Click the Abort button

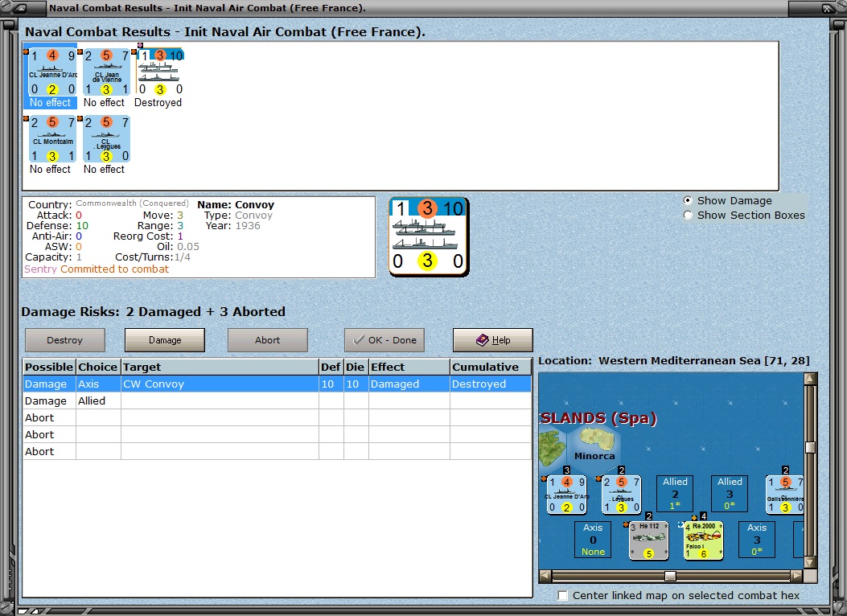coord(267,340)
